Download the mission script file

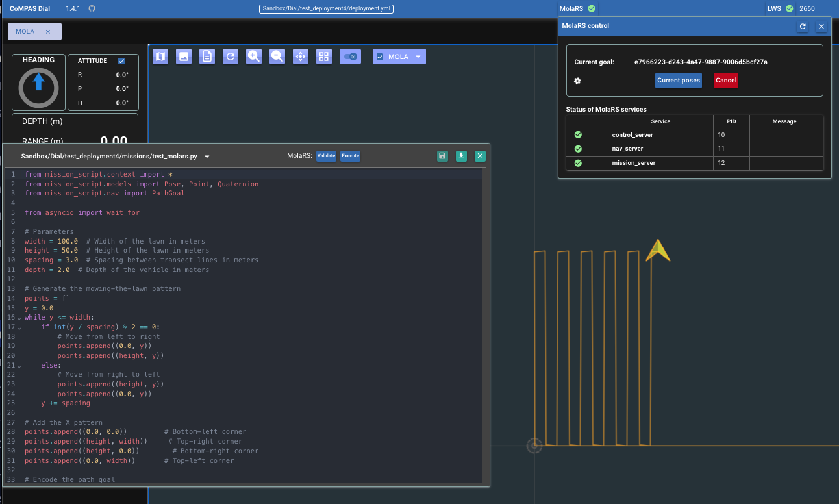[461, 156]
